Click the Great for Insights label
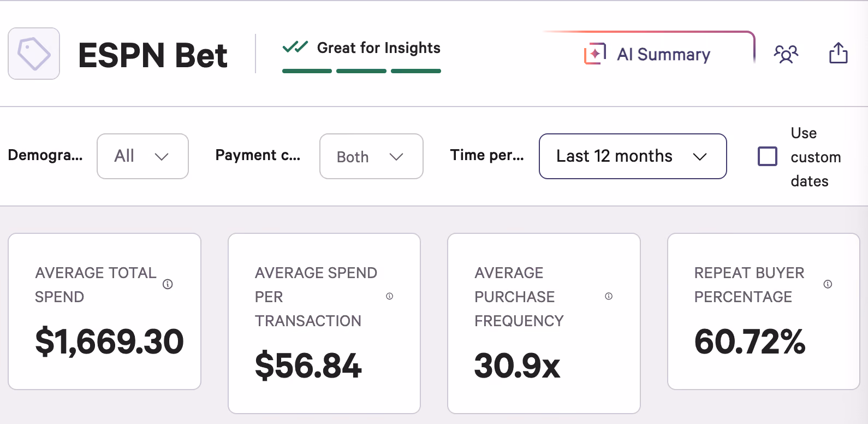 379,48
